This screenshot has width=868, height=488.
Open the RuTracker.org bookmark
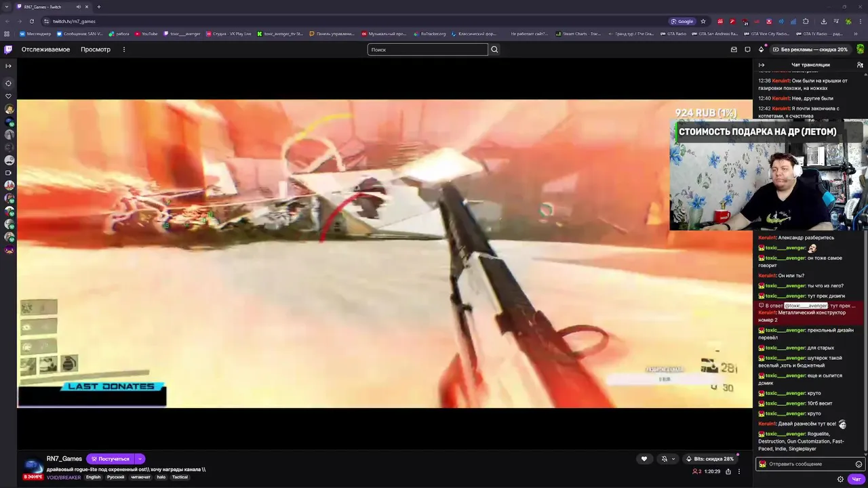[430, 33]
